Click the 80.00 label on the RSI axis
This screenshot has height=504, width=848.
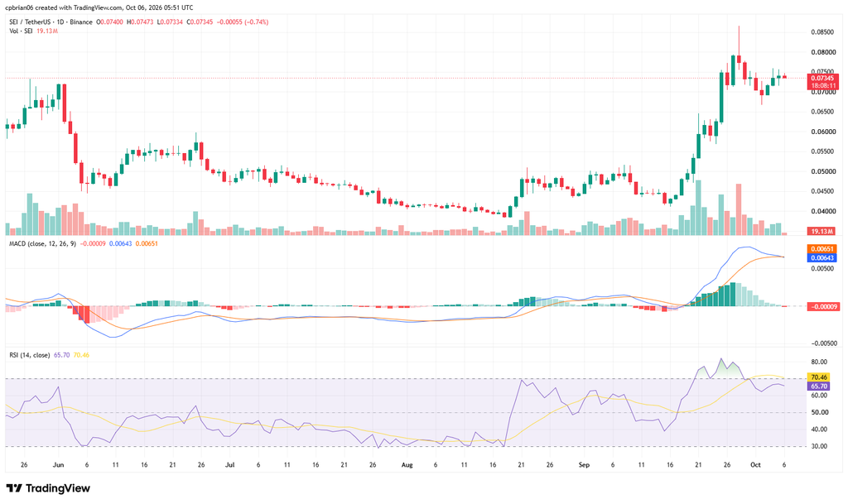(819, 362)
